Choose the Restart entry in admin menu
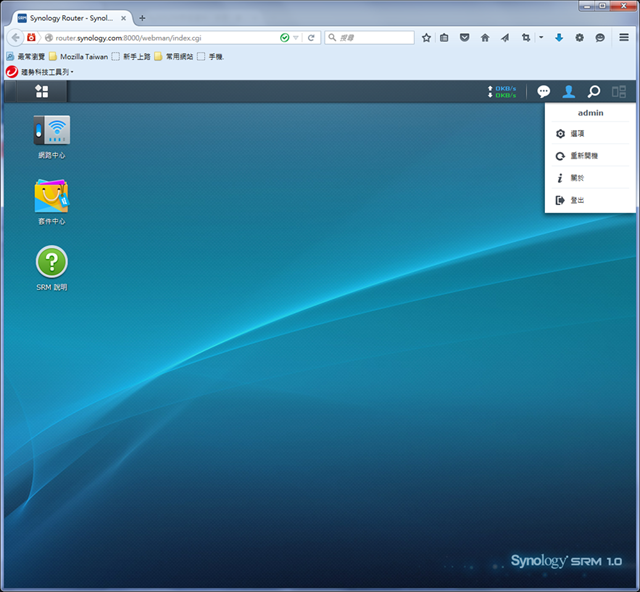Screen dimensions: 640x592 pyautogui.click(x=590, y=156)
